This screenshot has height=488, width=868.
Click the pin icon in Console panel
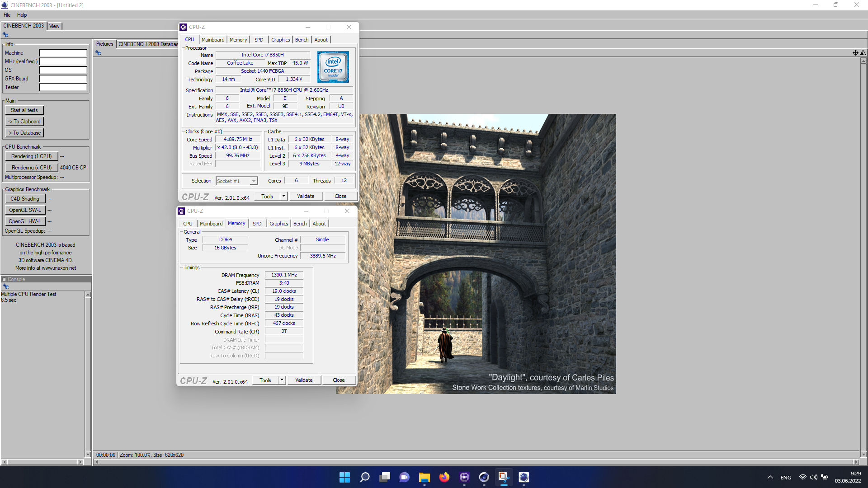6,286
